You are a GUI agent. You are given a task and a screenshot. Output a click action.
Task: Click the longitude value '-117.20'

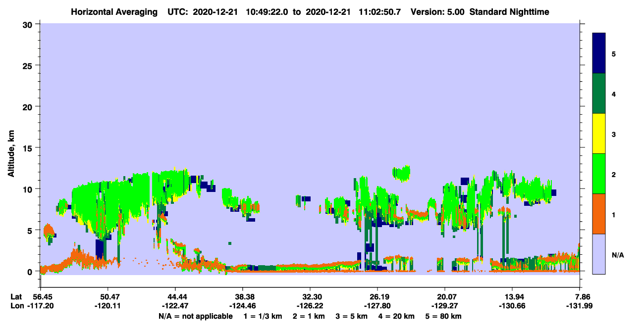(x=40, y=306)
